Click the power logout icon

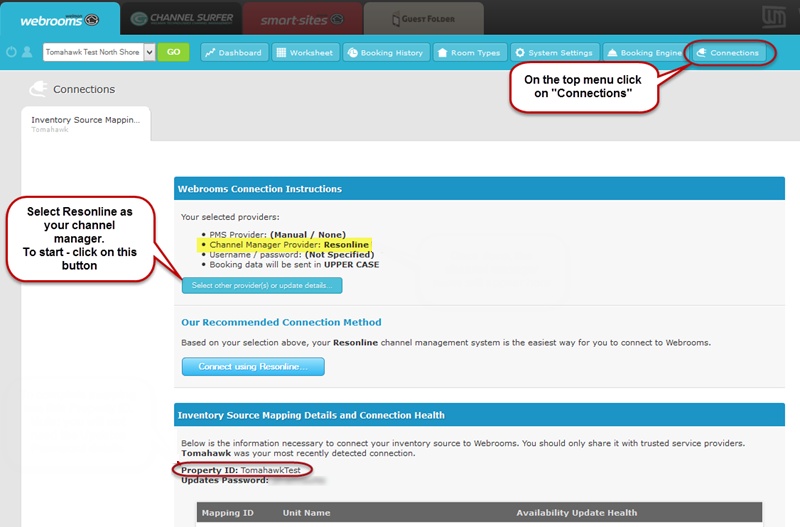coord(11,52)
